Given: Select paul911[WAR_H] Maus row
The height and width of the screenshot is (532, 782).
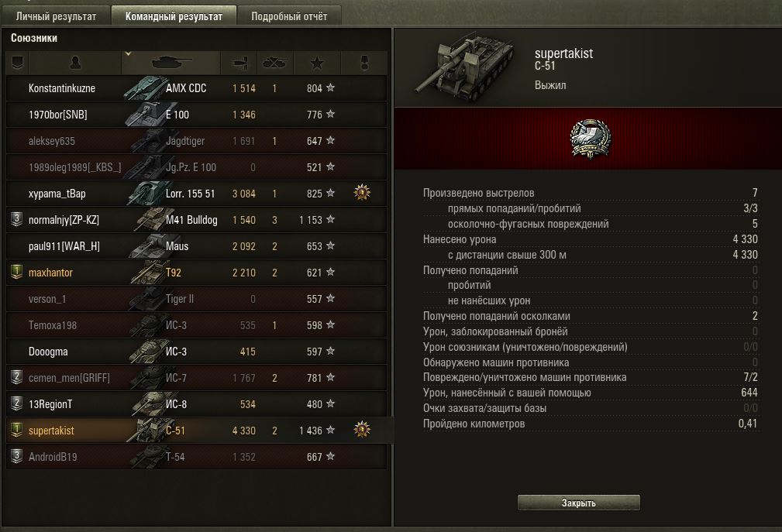Looking at the screenshot, I should tap(197, 246).
